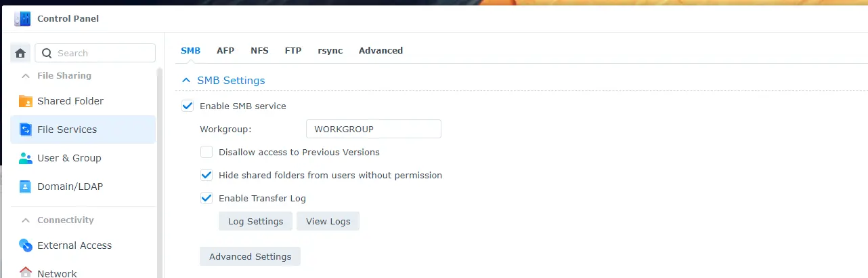Screen dimensions: 868x278
Task: Go to Control Panel home icon
Action: pyautogui.click(x=20, y=53)
